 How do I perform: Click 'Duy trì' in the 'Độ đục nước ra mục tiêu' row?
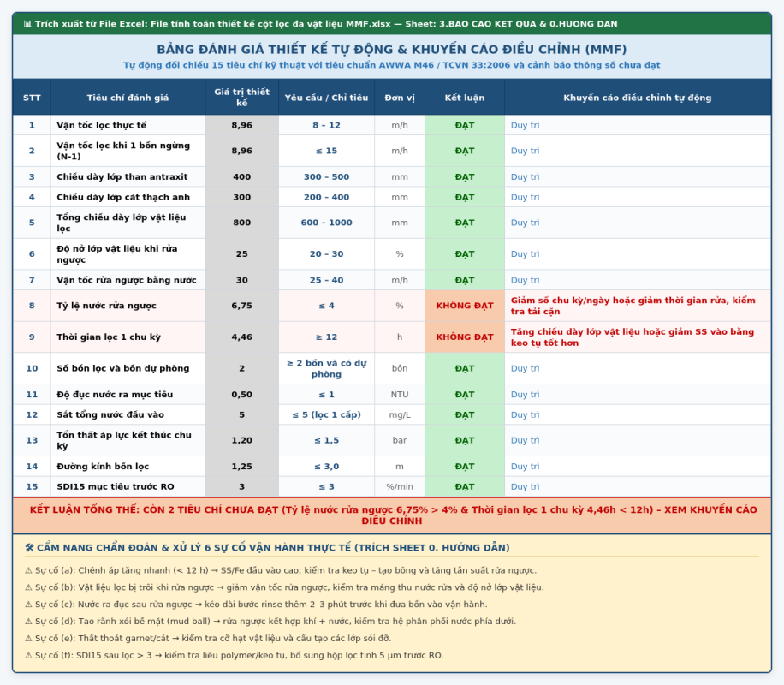click(x=525, y=394)
